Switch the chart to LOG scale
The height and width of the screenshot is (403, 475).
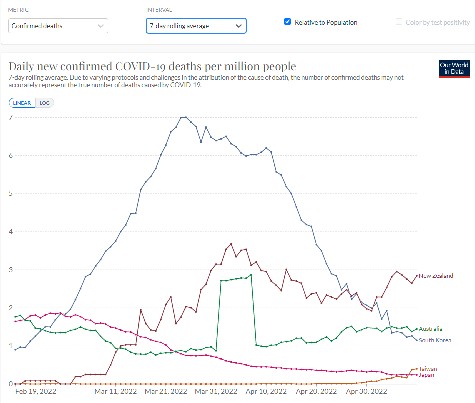[x=45, y=103]
